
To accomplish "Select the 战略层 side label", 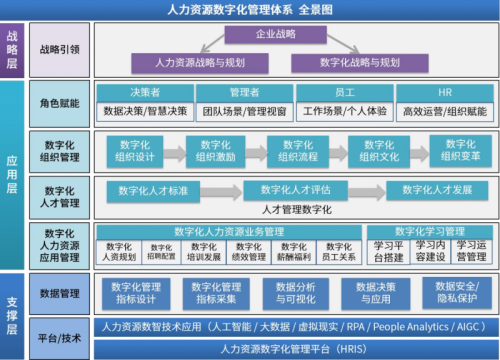I will coord(12,50).
